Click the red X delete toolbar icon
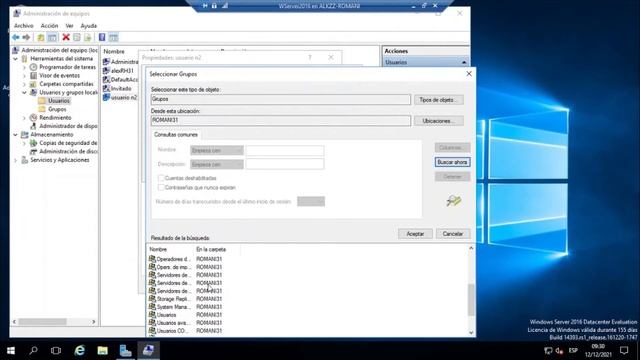640x360 pixels. (66, 38)
